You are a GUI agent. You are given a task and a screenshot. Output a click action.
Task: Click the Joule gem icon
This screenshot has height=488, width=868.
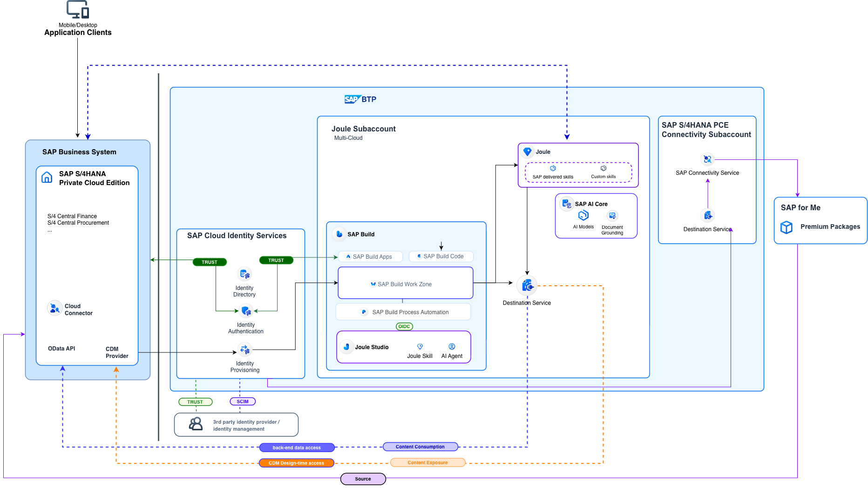coord(528,152)
